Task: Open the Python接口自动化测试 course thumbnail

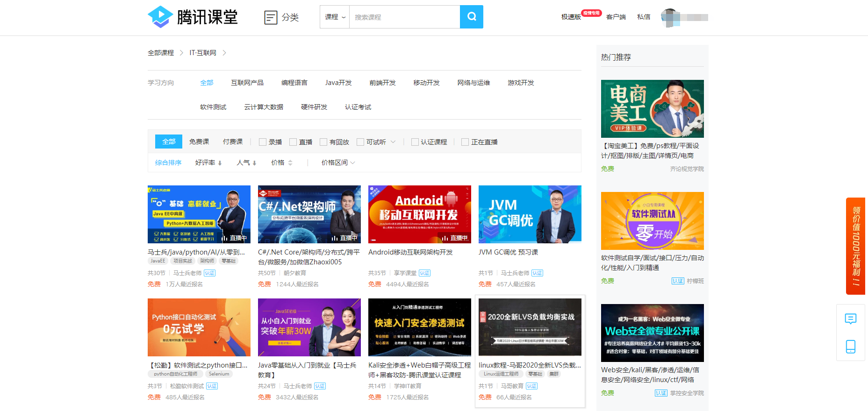Action: (199, 327)
